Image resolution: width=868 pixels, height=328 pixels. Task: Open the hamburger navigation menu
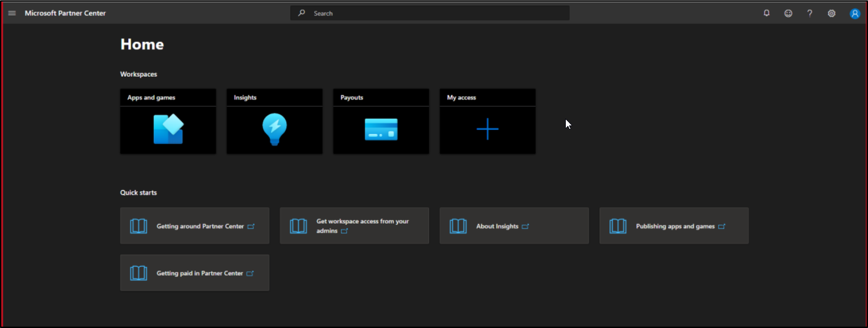pyautogui.click(x=12, y=13)
